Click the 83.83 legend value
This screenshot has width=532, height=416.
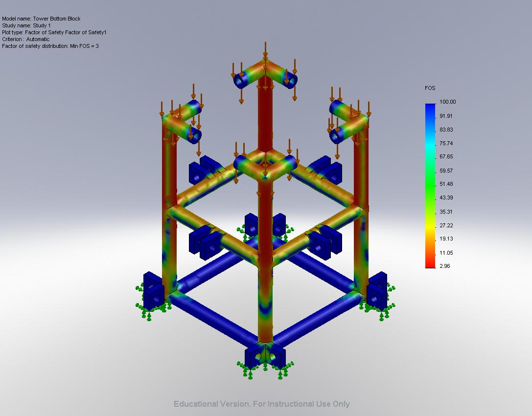pos(446,130)
